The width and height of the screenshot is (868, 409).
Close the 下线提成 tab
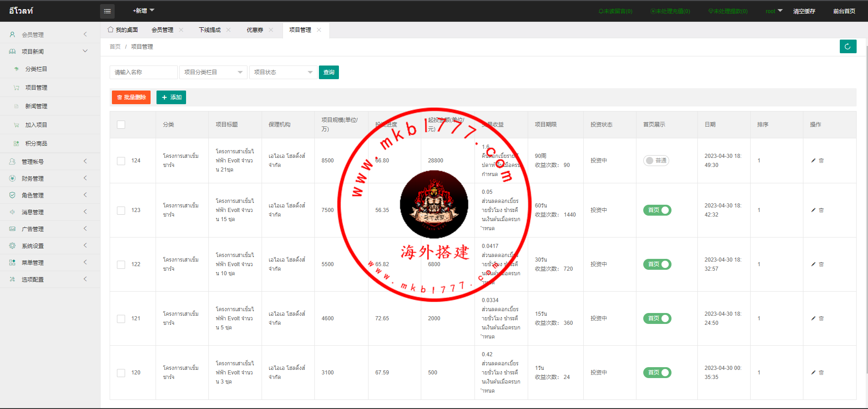coord(228,30)
